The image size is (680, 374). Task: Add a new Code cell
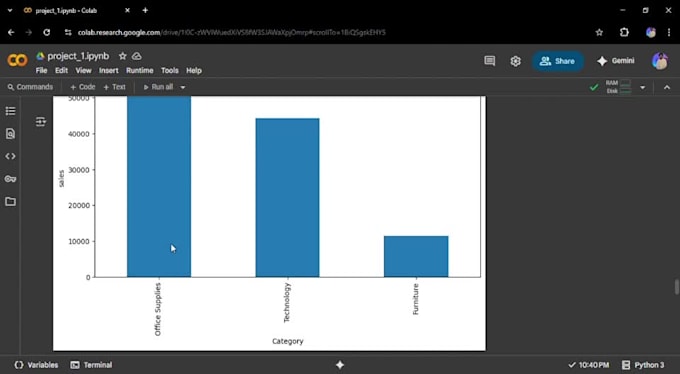coord(83,87)
